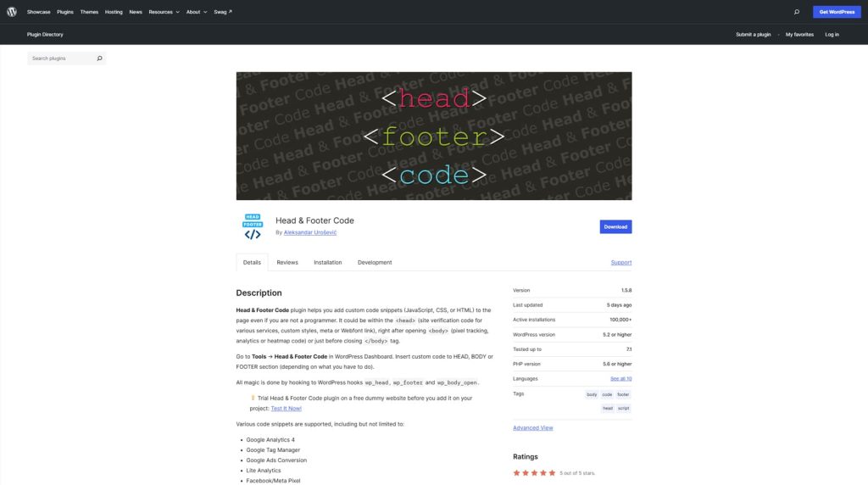868x485 pixels.
Task: Click the Google Tag Manager list item
Action: 273,450
